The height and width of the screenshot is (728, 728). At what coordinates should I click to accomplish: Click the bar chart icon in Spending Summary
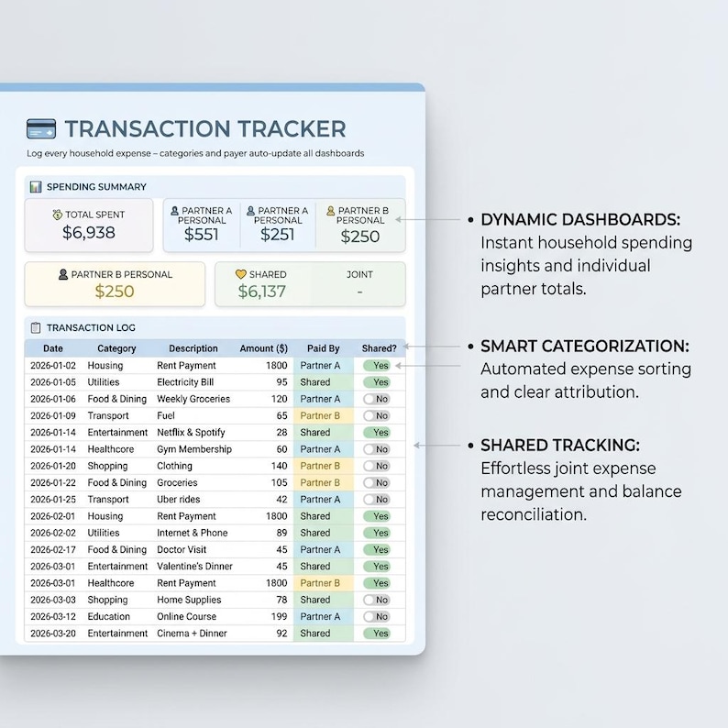(36, 187)
